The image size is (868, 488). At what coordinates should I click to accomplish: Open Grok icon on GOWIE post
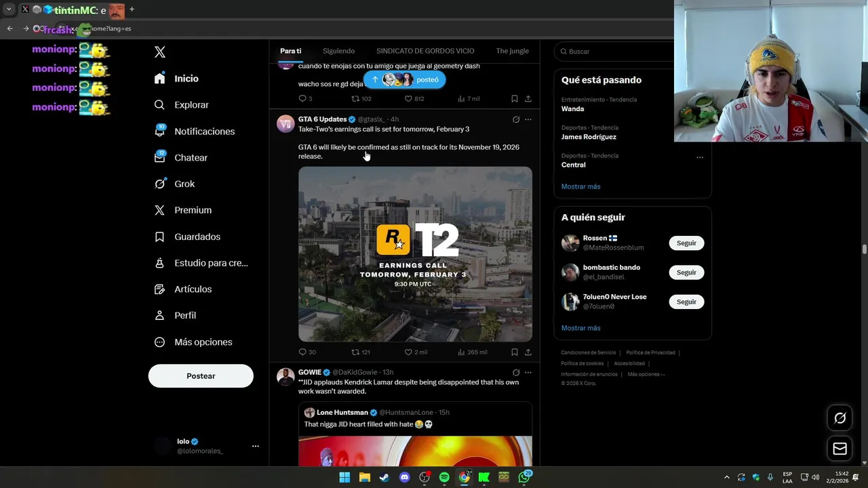(x=516, y=372)
